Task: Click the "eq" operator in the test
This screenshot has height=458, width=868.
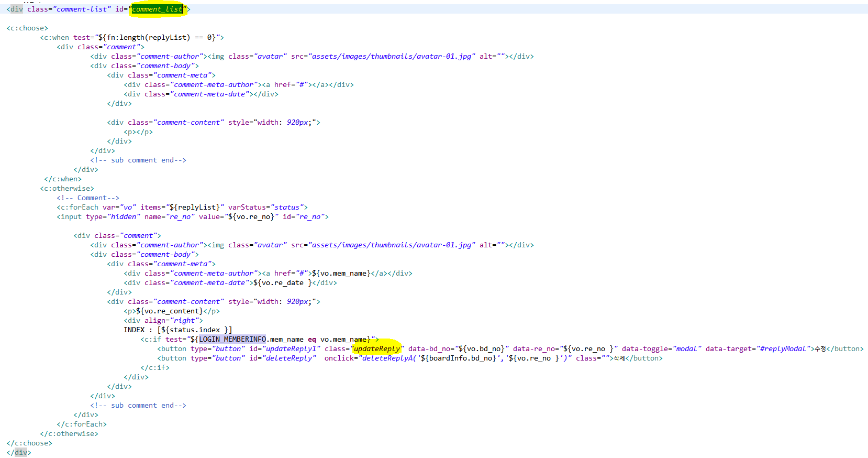Action: pyautogui.click(x=312, y=340)
